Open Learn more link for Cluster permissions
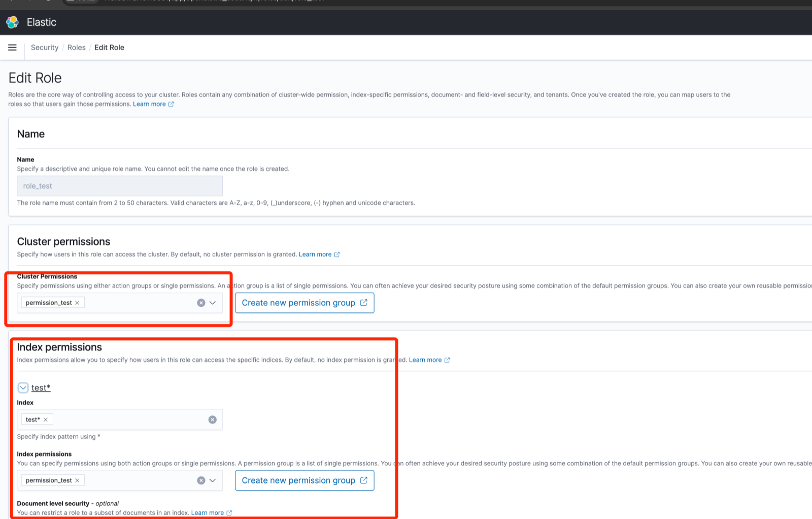Viewport: 812px width, 519px height. coord(315,254)
